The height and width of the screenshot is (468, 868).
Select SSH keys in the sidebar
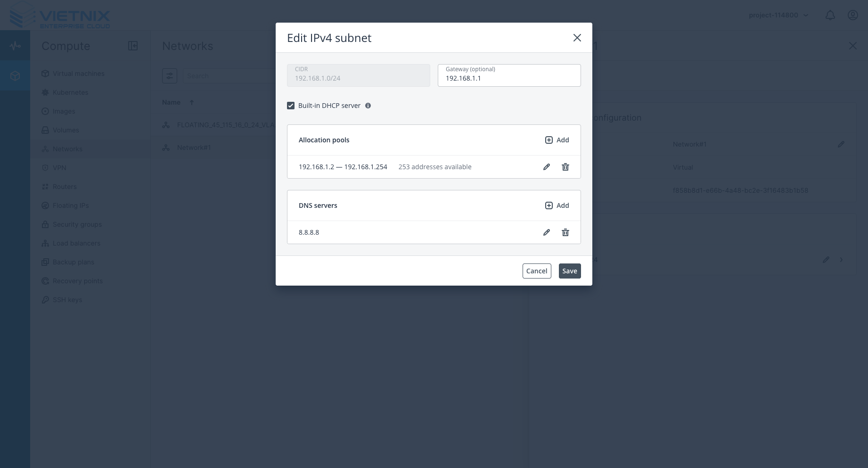pyautogui.click(x=67, y=300)
